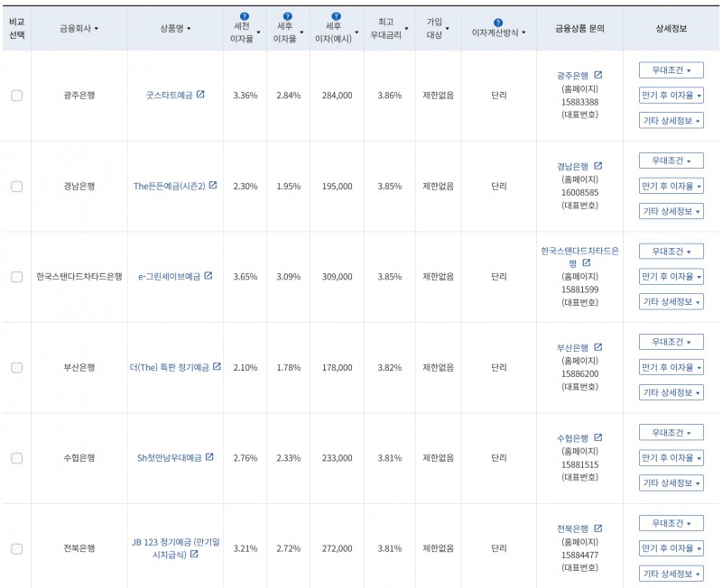Expand 만기 후 이자율 for 부산은행 row
Screen dimensions: 722x588
coord(671,368)
